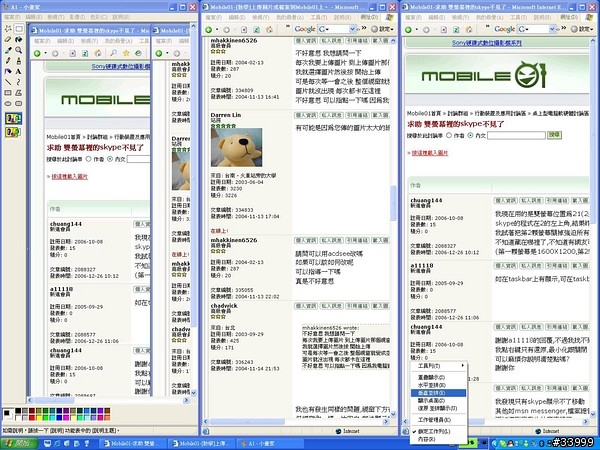Click Home icon in right IE window
This screenshot has height=450, width=600.
click(x=469, y=30)
